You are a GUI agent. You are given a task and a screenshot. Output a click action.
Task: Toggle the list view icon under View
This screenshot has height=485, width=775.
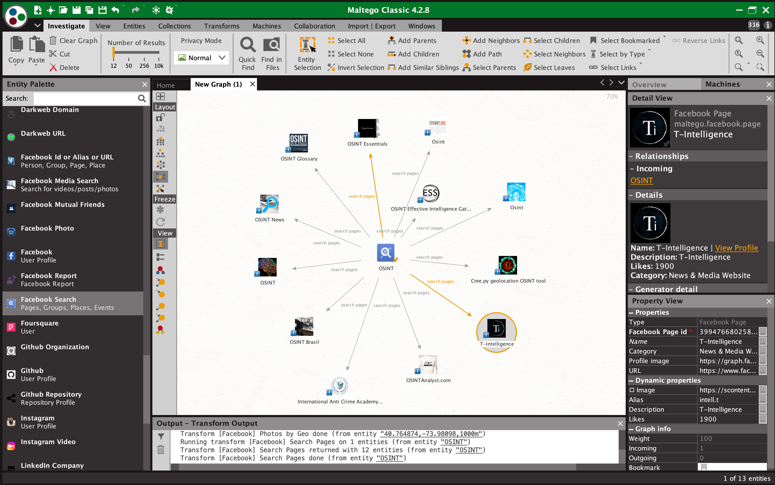161,257
